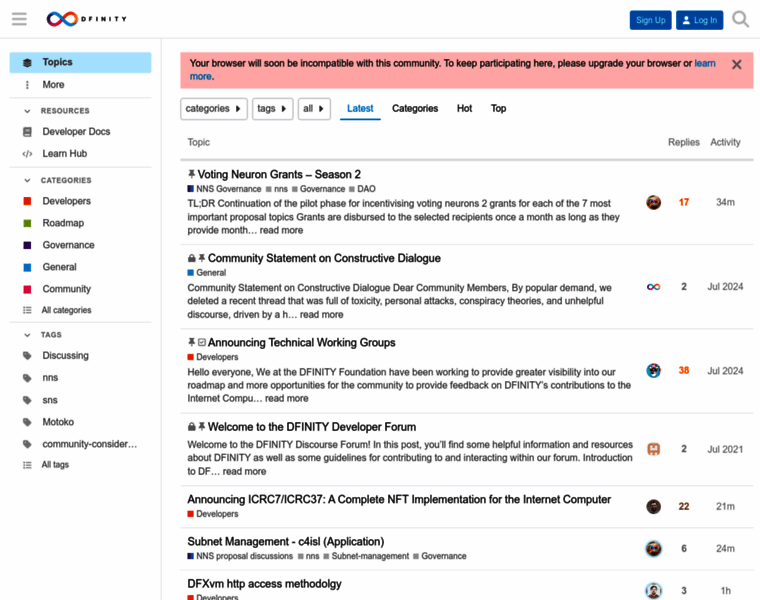760x600 pixels.
Task: Click lock icon on Community Statement topic
Action: click(191, 258)
